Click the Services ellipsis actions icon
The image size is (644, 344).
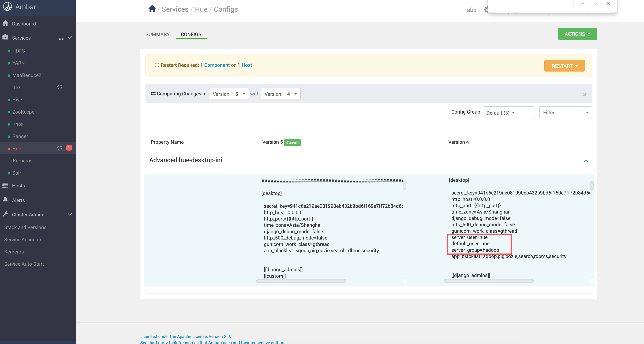coord(61,39)
